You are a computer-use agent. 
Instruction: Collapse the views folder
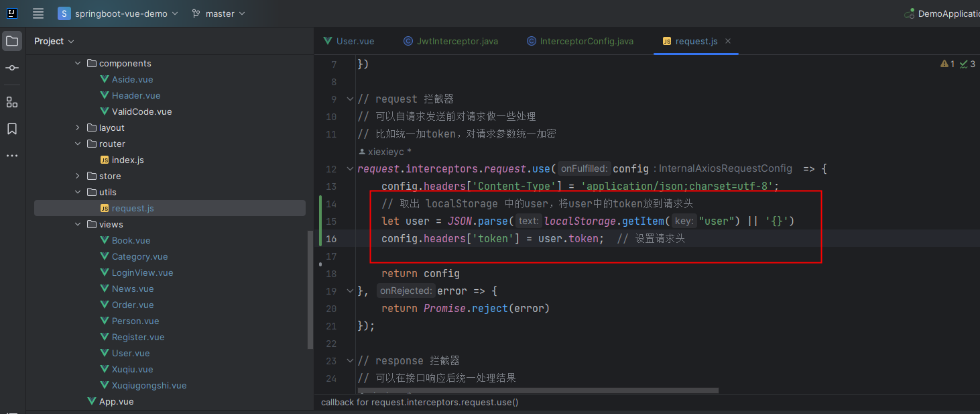click(78, 224)
